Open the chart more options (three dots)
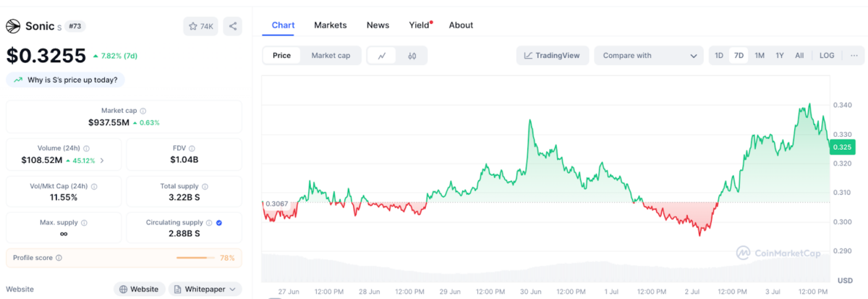868x299 pixels. (x=854, y=56)
